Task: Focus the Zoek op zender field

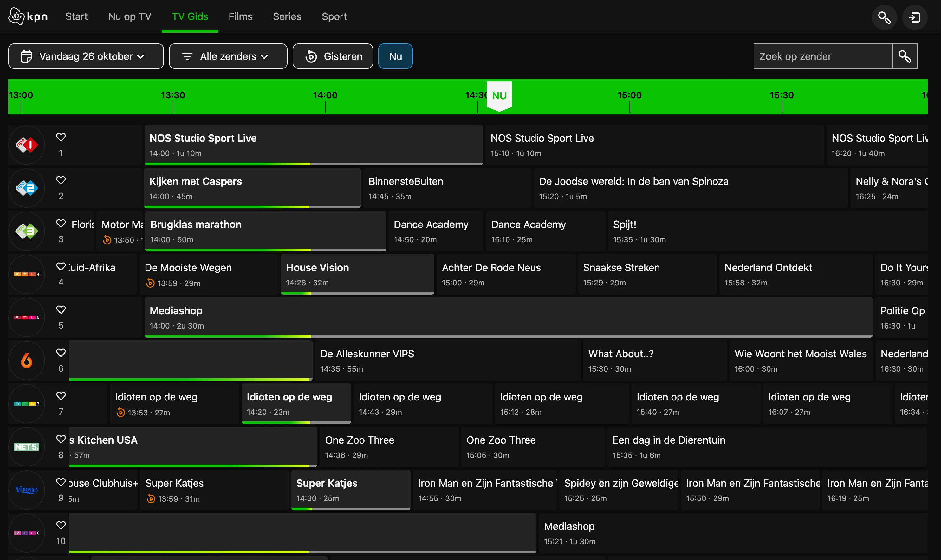Action: [x=822, y=56]
